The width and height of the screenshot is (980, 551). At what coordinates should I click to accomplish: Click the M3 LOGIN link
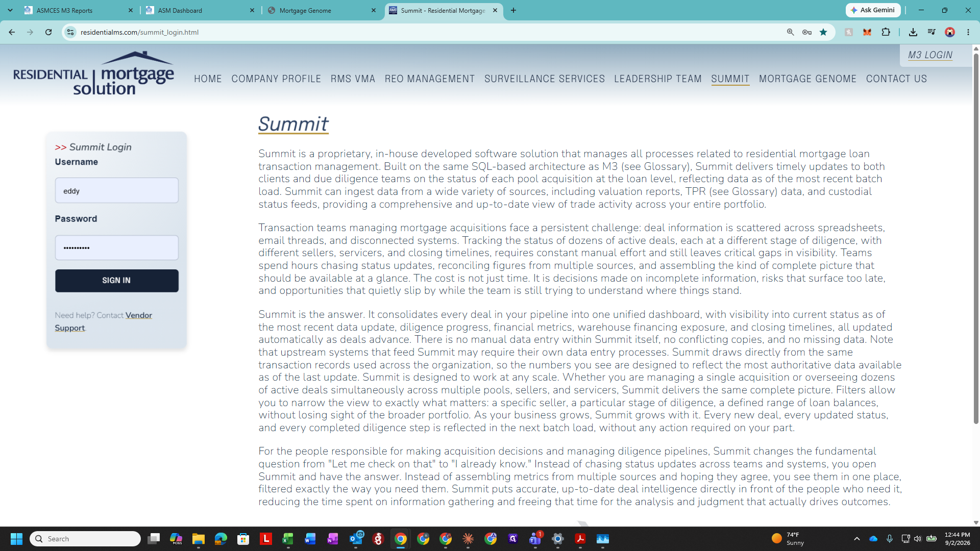click(930, 55)
